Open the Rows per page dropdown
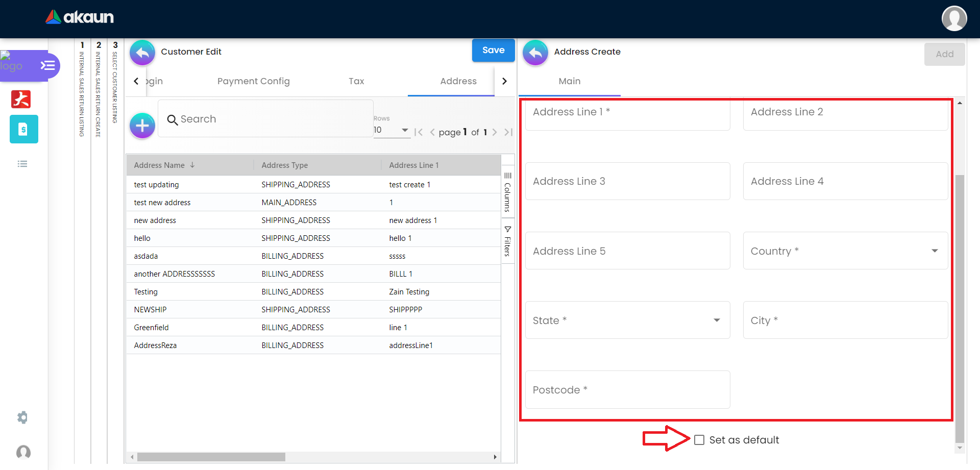 [x=391, y=130]
